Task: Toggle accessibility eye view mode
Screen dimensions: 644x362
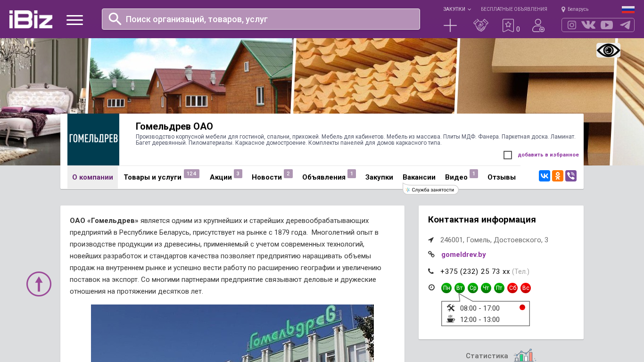Action: [x=608, y=50]
